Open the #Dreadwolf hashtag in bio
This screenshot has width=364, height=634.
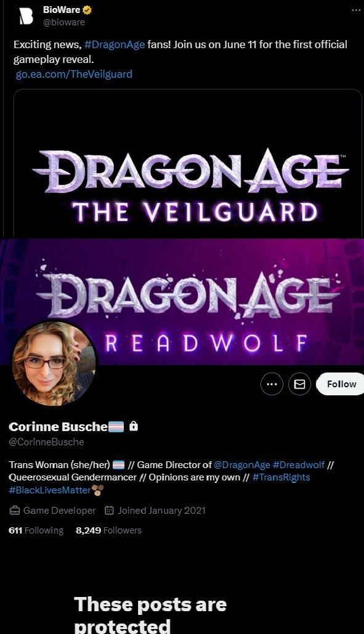pyautogui.click(x=299, y=464)
